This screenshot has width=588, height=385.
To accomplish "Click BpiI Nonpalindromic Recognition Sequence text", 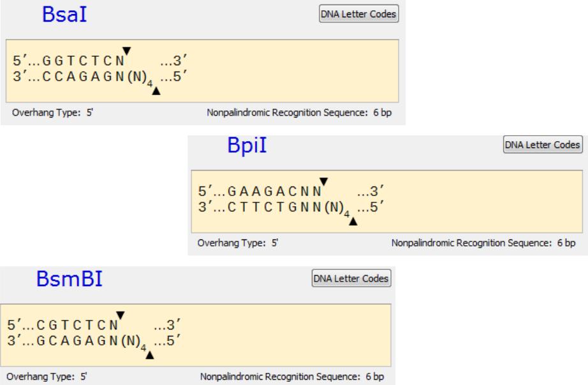I will pyautogui.click(x=471, y=243).
